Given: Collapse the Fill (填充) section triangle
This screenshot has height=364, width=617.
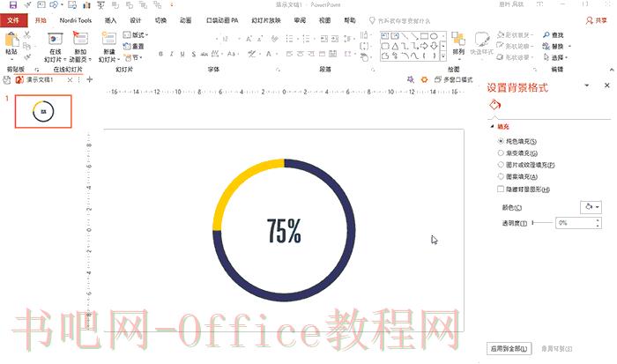Looking at the screenshot, I should pyautogui.click(x=492, y=126).
